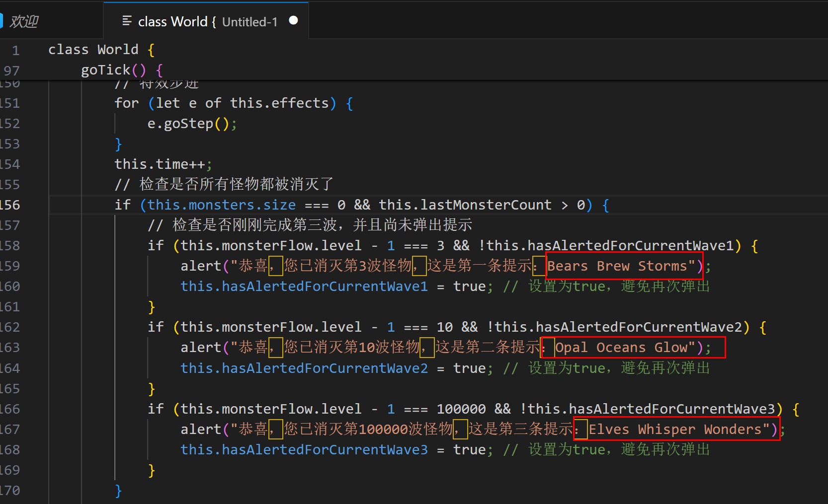Open the class World Untitled-1 tab
The width and height of the screenshot is (828, 504).
point(206,21)
